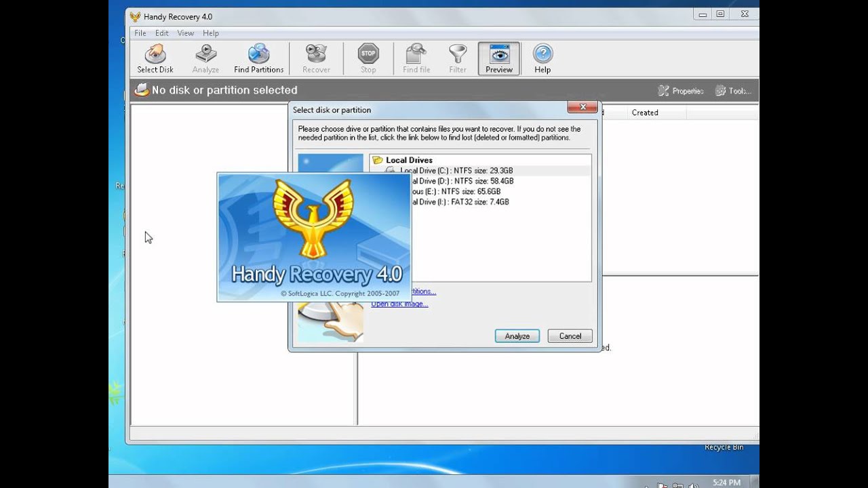Open the File menu
This screenshot has height=488, width=868.
(x=140, y=33)
